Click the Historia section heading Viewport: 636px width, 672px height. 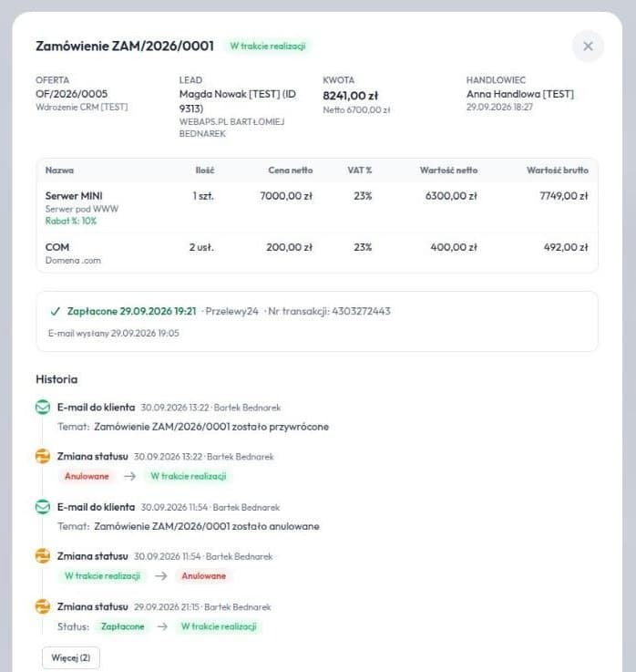[x=56, y=379]
